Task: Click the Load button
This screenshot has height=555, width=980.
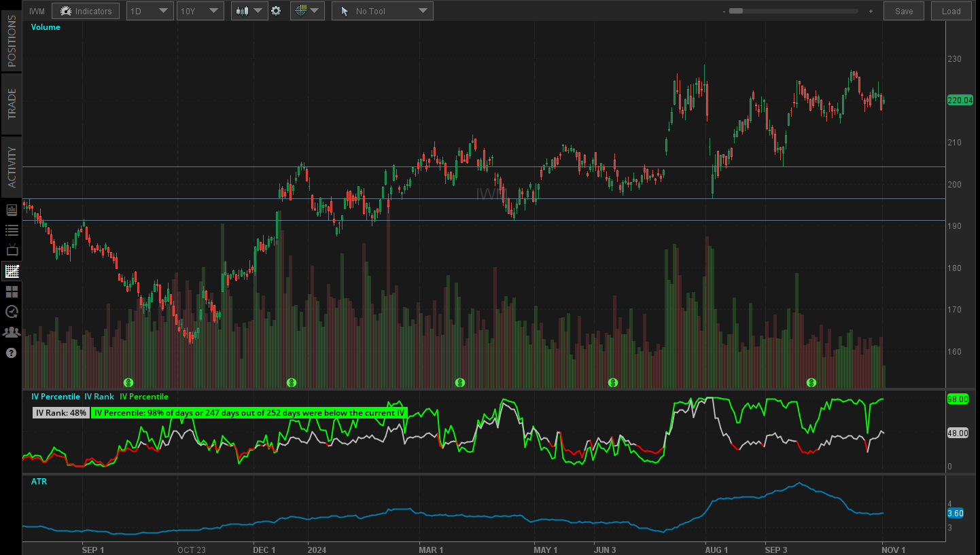Action: (x=951, y=10)
